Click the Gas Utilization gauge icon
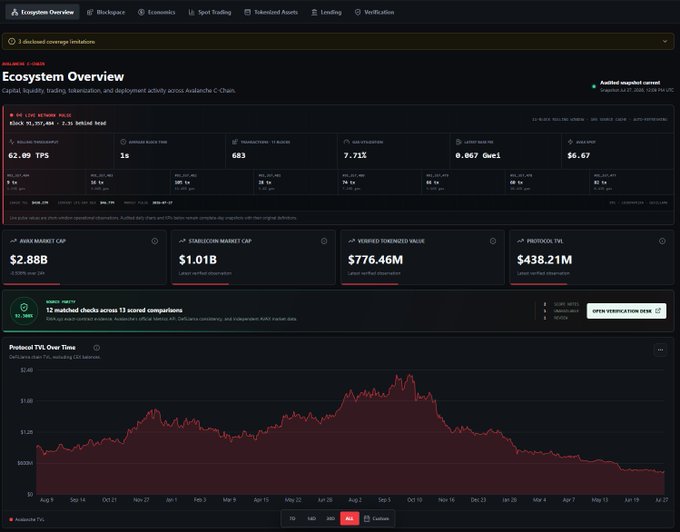 click(x=347, y=142)
